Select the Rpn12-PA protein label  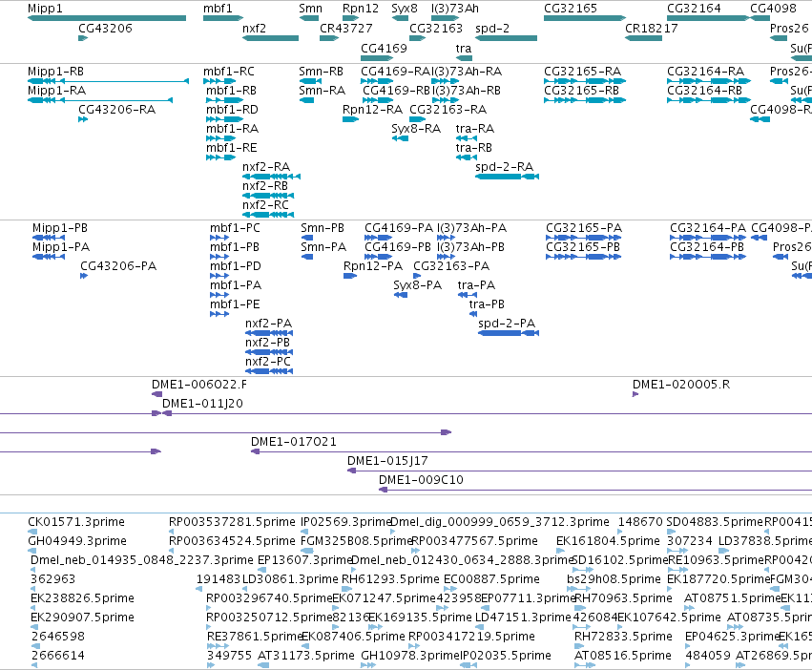pyautogui.click(x=373, y=266)
